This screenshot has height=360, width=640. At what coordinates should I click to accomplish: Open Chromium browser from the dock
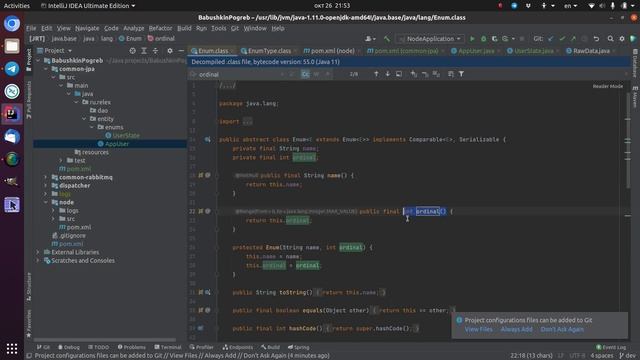(12, 23)
